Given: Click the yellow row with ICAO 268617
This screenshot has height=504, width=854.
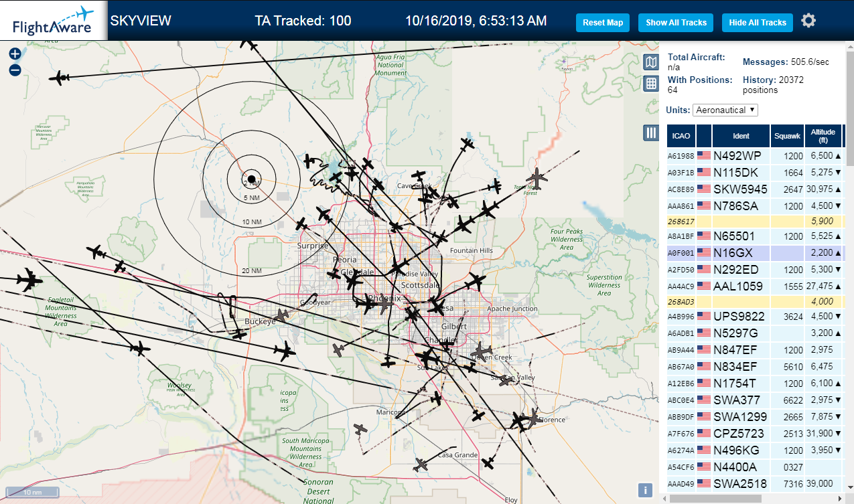Looking at the screenshot, I should tap(756, 221).
